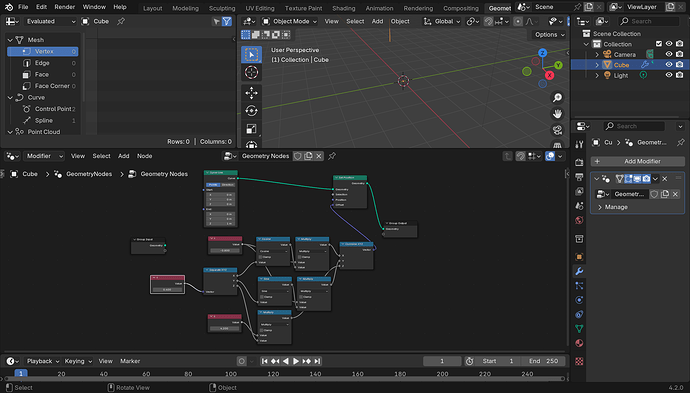Image resolution: width=690 pixels, height=393 pixels.
Task: Activate the Select Box tool
Action: (251, 55)
